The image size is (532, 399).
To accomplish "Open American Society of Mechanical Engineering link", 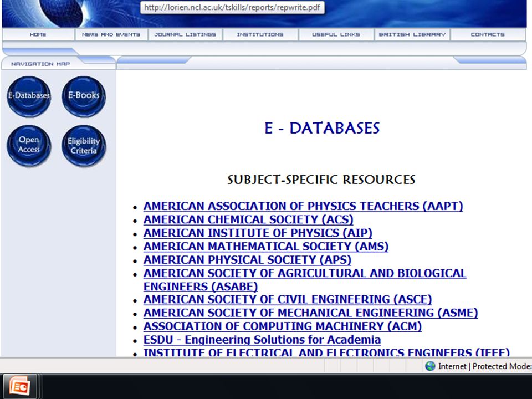I will click(x=310, y=313).
